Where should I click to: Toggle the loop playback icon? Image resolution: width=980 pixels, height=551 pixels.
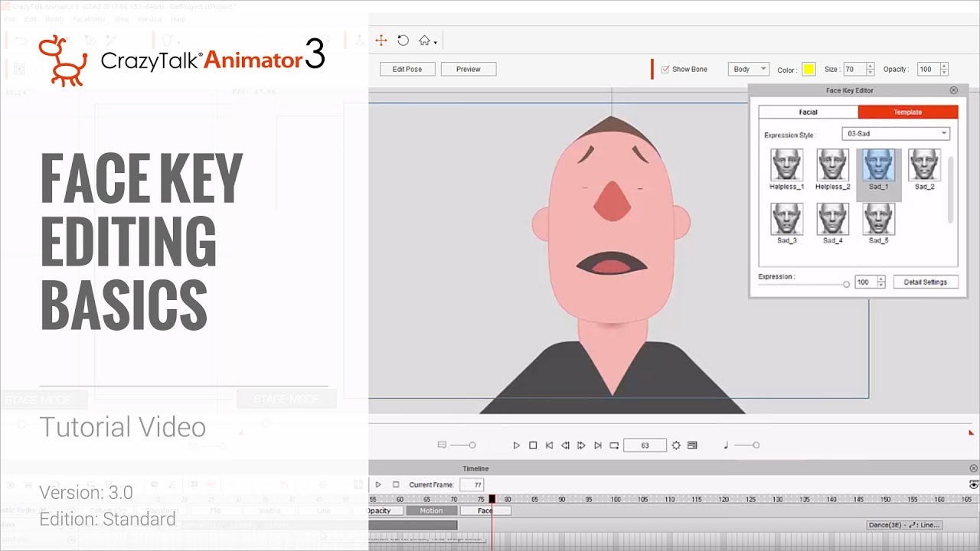[x=614, y=445]
